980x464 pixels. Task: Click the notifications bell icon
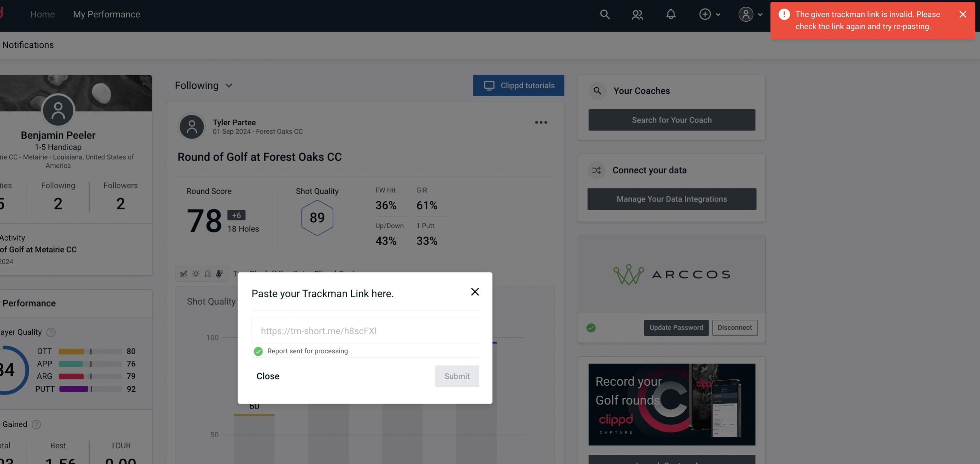click(671, 14)
